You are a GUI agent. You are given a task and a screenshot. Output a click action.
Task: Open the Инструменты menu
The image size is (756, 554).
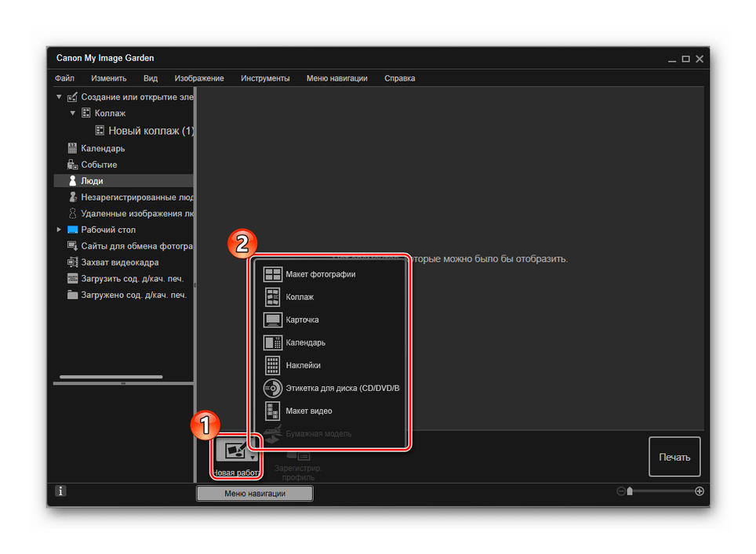pos(265,78)
